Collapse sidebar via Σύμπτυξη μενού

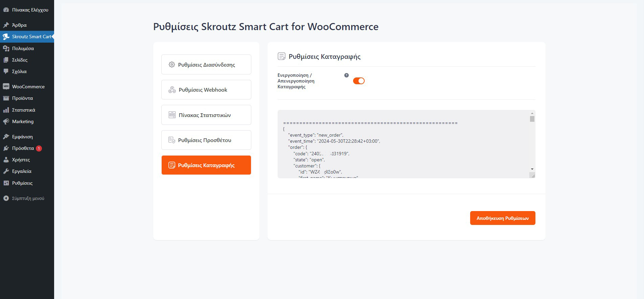click(28, 198)
